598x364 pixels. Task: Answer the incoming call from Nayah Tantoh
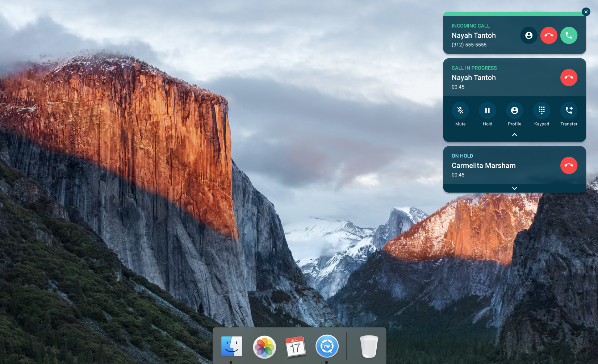[x=569, y=35]
